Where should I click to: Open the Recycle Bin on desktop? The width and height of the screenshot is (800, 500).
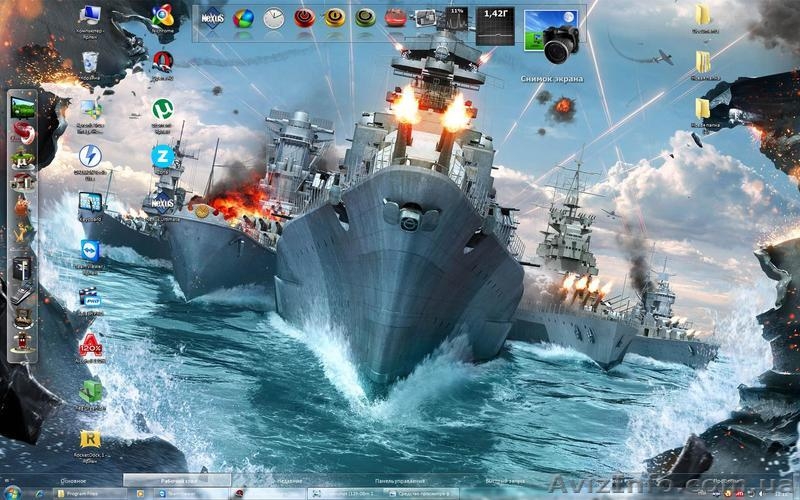point(89,60)
